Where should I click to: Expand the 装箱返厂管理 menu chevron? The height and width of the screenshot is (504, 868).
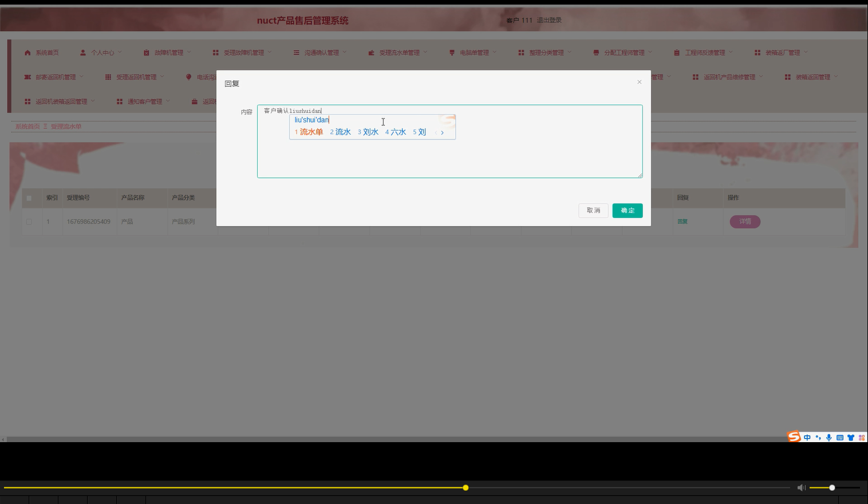tap(806, 52)
